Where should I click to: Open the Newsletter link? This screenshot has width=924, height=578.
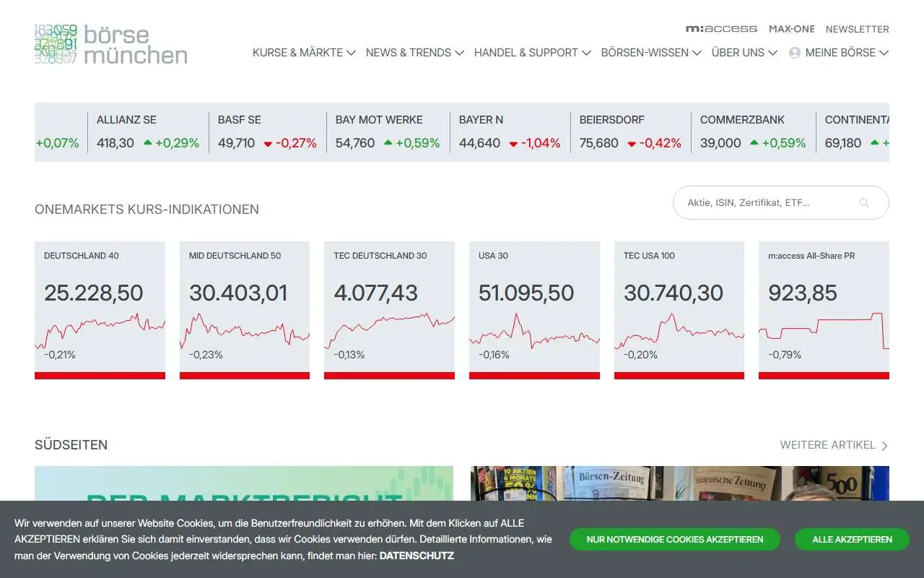coord(858,29)
